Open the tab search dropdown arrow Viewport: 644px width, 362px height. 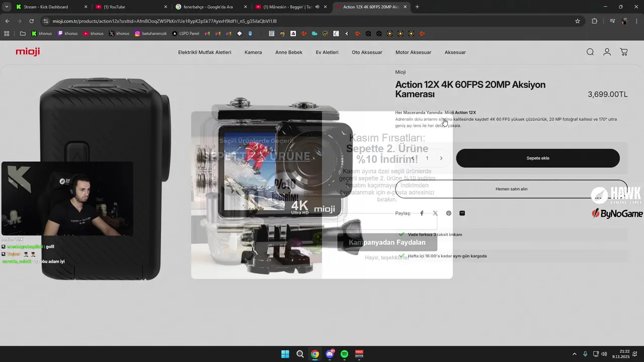[7, 7]
